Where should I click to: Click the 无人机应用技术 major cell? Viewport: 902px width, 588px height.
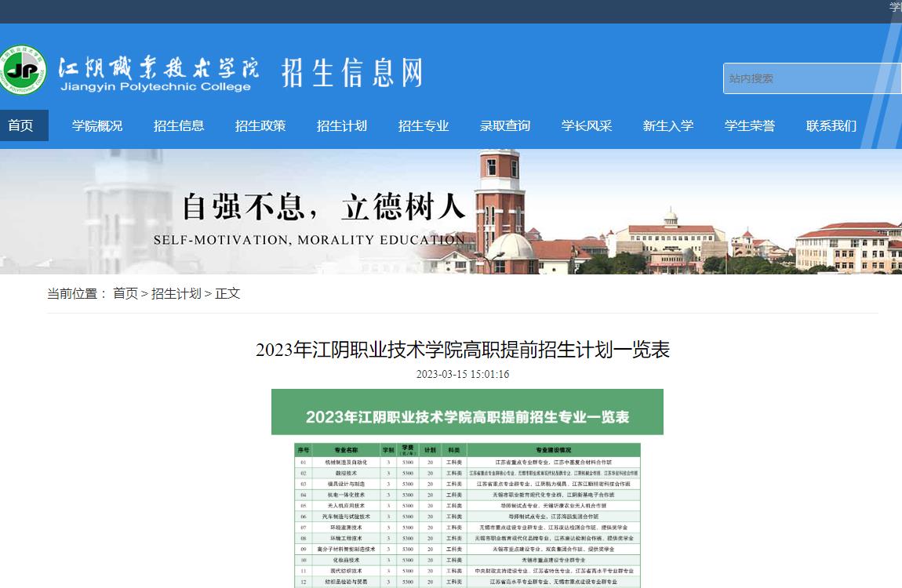coord(346,506)
